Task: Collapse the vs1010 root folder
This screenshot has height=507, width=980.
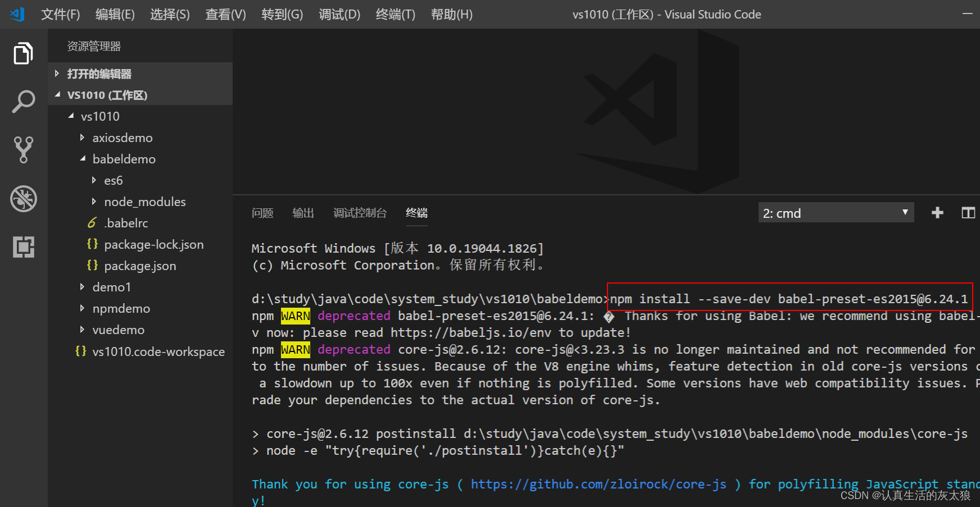Action: 71,116
